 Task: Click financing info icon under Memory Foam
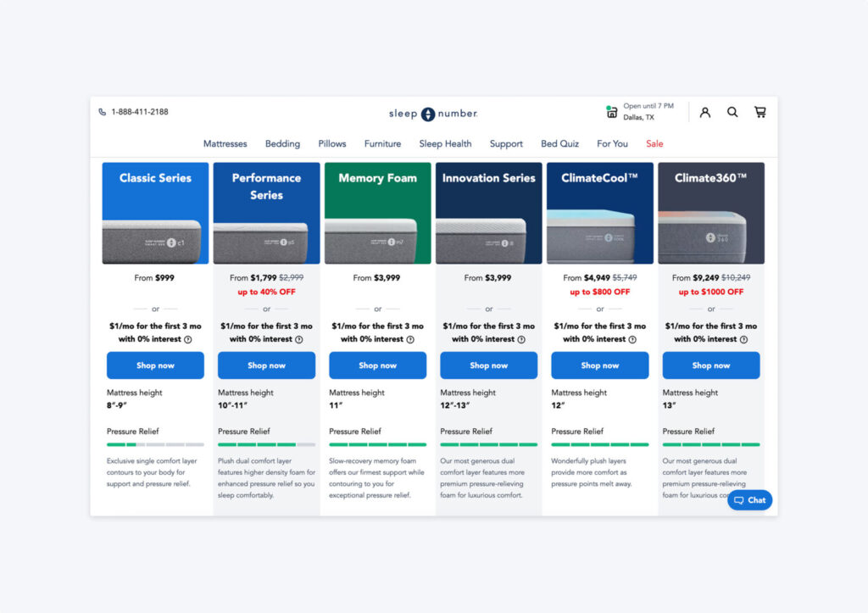[409, 339]
